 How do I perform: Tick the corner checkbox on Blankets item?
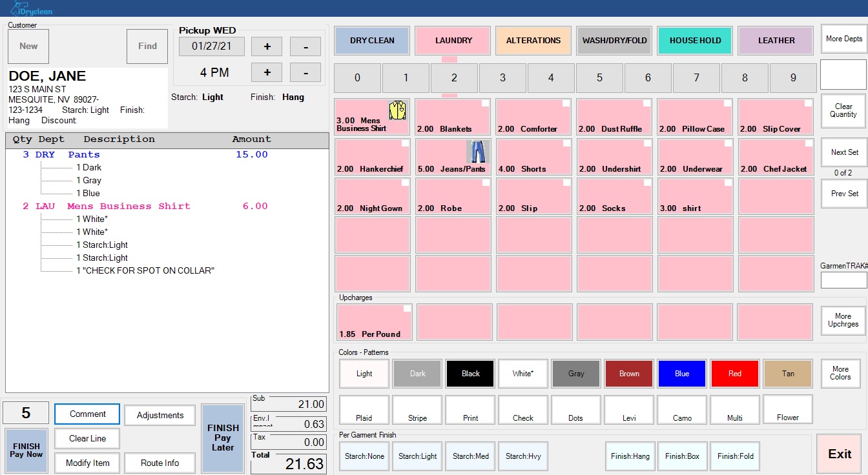pyautogui.click(x=486, y=103)
